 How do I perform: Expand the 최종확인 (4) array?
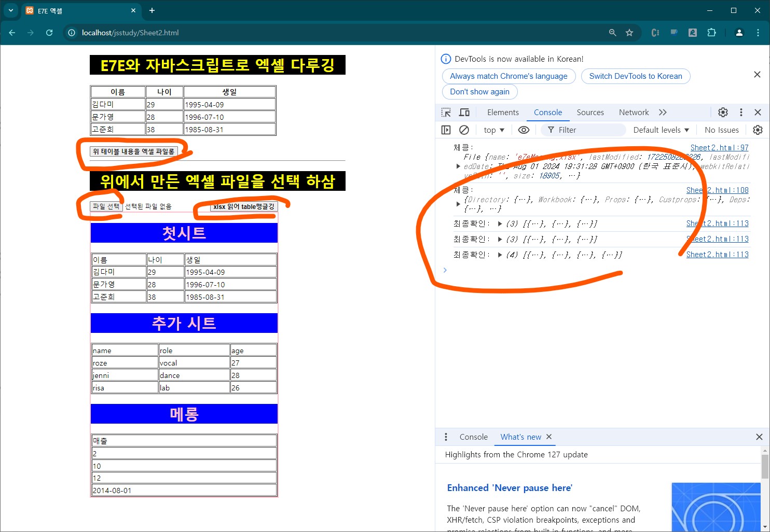[x=500, y=255]
